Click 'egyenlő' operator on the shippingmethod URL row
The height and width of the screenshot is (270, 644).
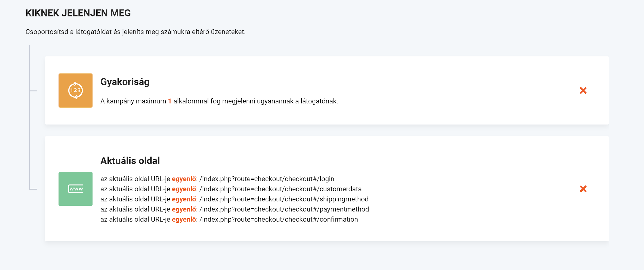pos(184,199)
